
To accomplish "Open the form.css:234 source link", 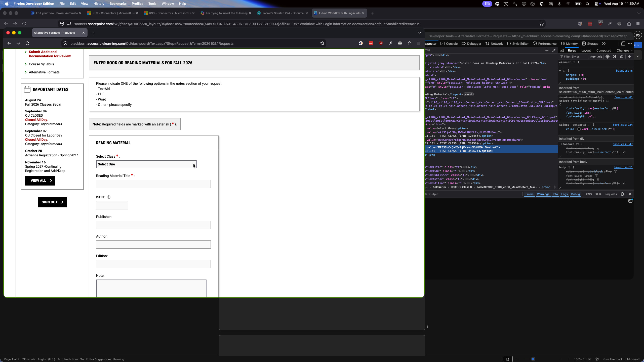I will 622,125.
